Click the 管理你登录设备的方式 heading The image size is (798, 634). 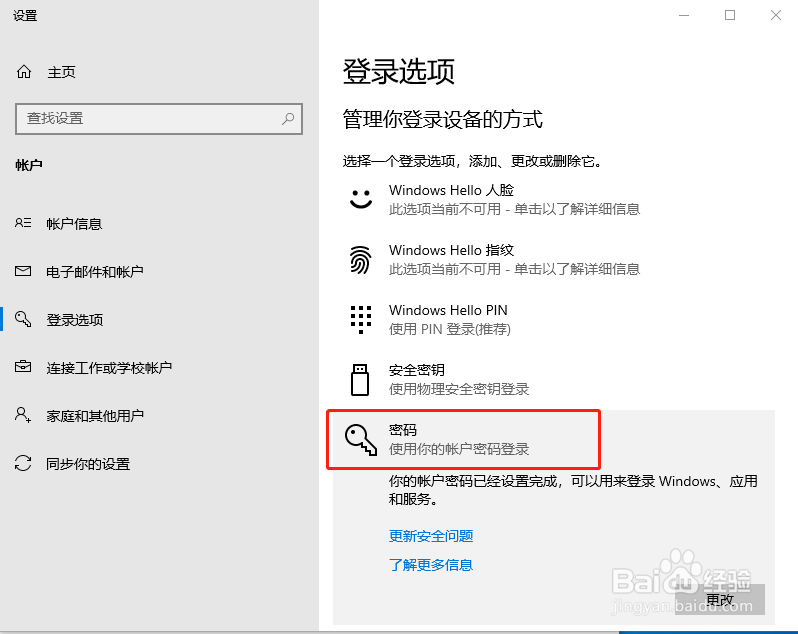[x=443, y=119]
